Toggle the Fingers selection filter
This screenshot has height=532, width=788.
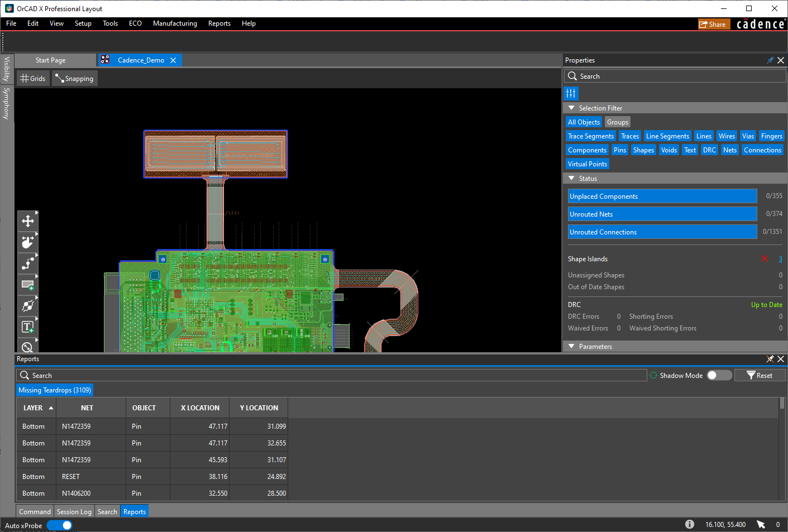[771, 136]
